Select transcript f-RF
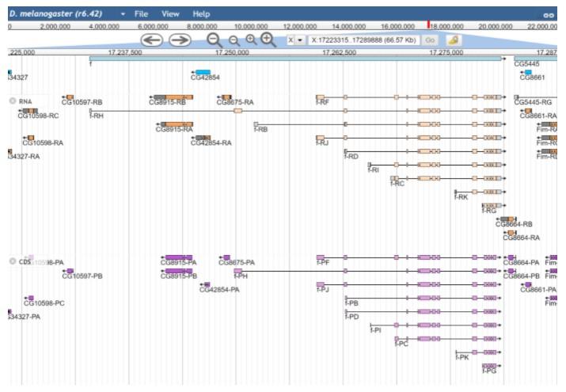566x392 pixels. (x=409, y=97)
